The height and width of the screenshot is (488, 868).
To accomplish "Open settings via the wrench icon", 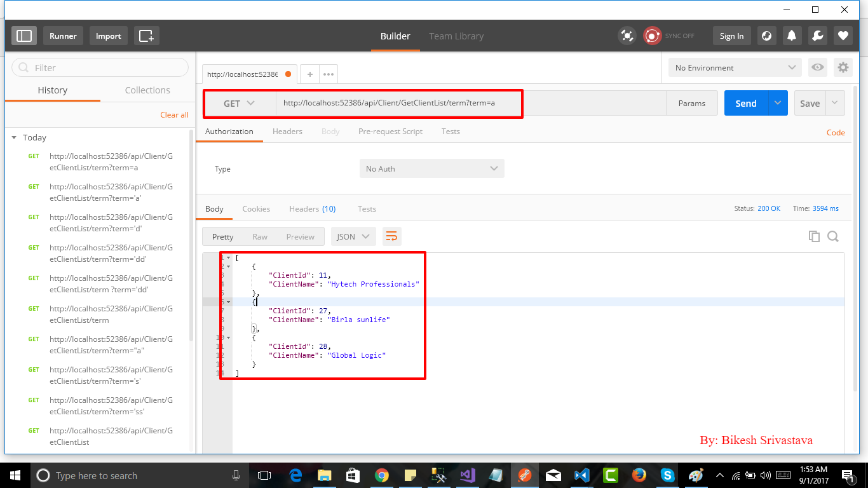I will [817, 36].
